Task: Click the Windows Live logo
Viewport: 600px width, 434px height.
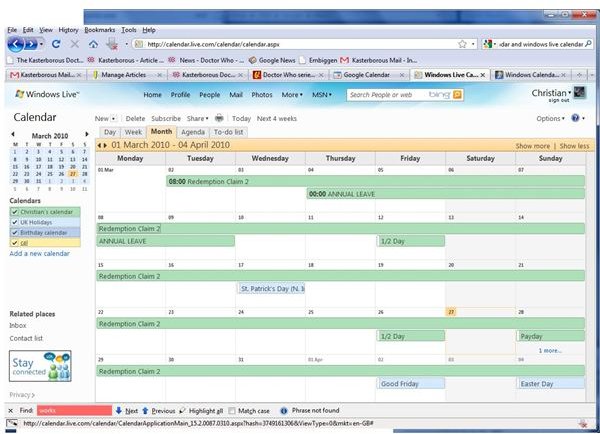Action: click(47, 94)
